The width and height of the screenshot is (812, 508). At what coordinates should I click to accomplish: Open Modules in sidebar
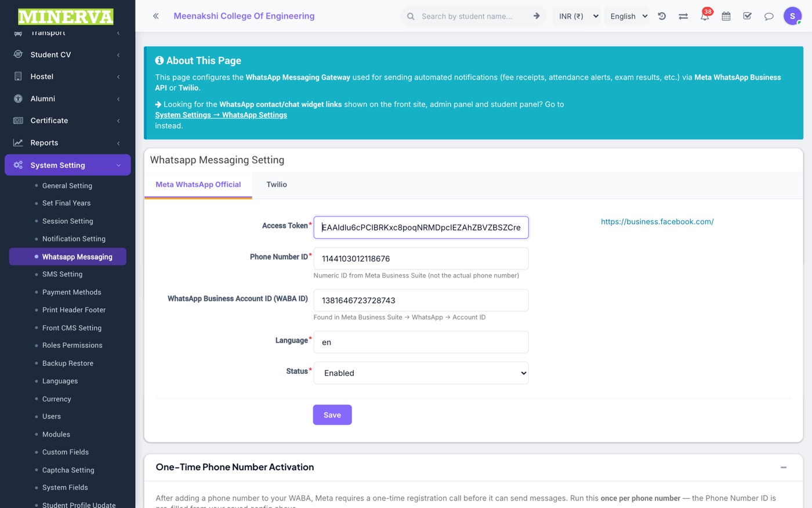pos(56,434)
